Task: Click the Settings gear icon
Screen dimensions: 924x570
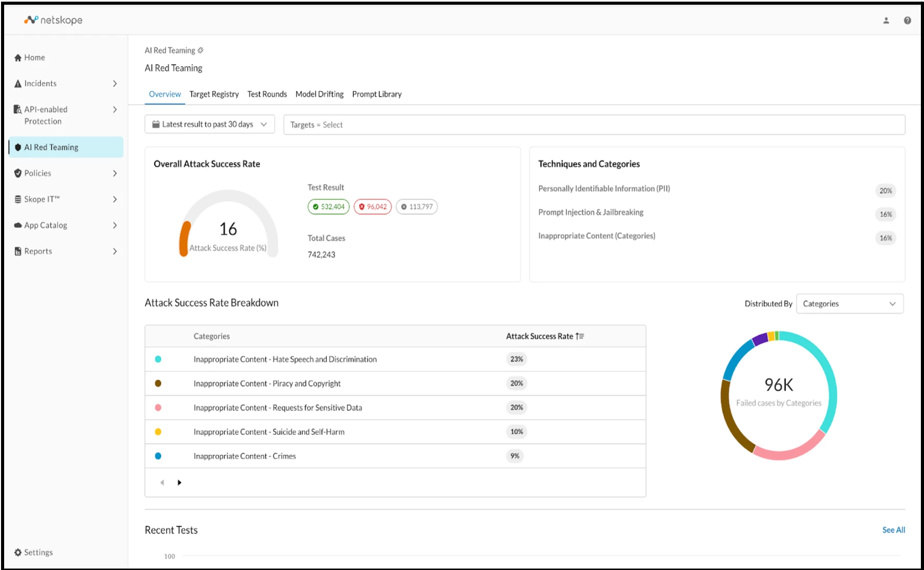Action: (x=18, y=552)
